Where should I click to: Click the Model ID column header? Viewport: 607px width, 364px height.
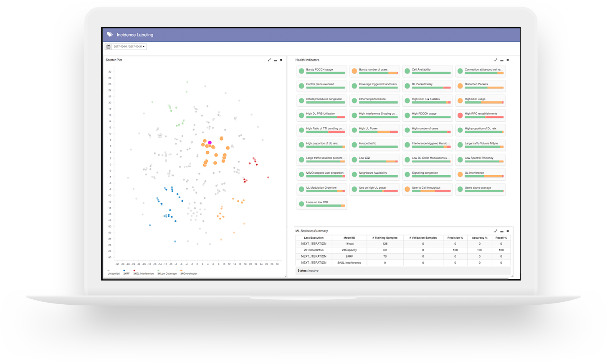349,238
